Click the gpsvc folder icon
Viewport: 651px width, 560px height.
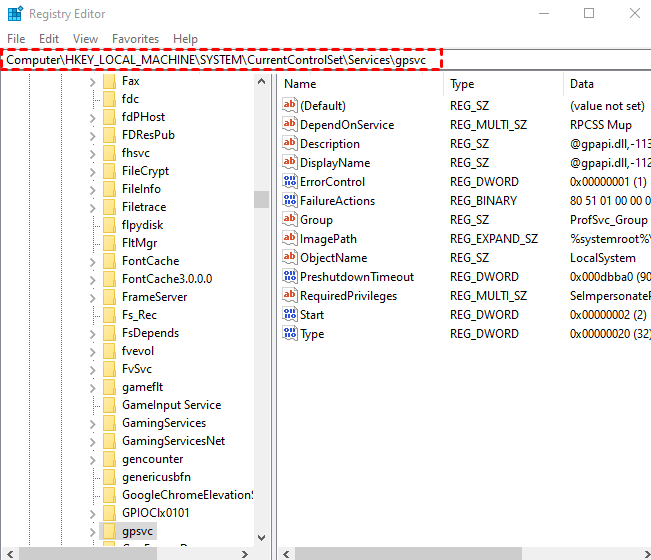click(x=110, y=531)
